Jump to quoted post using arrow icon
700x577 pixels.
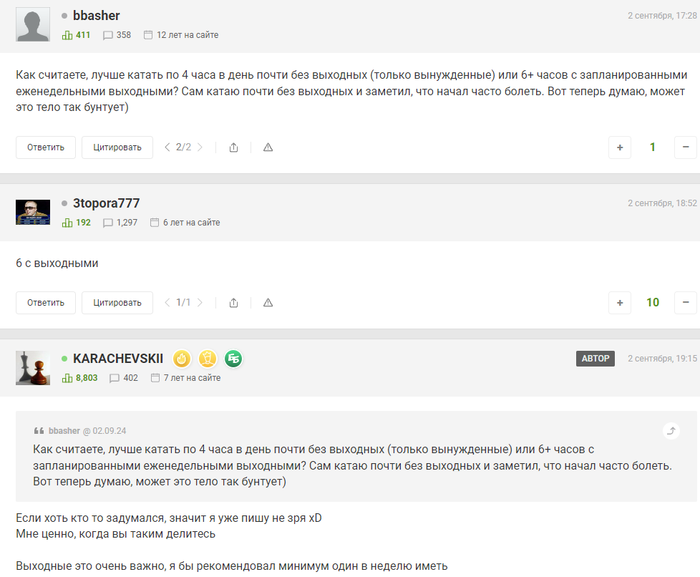671,431
